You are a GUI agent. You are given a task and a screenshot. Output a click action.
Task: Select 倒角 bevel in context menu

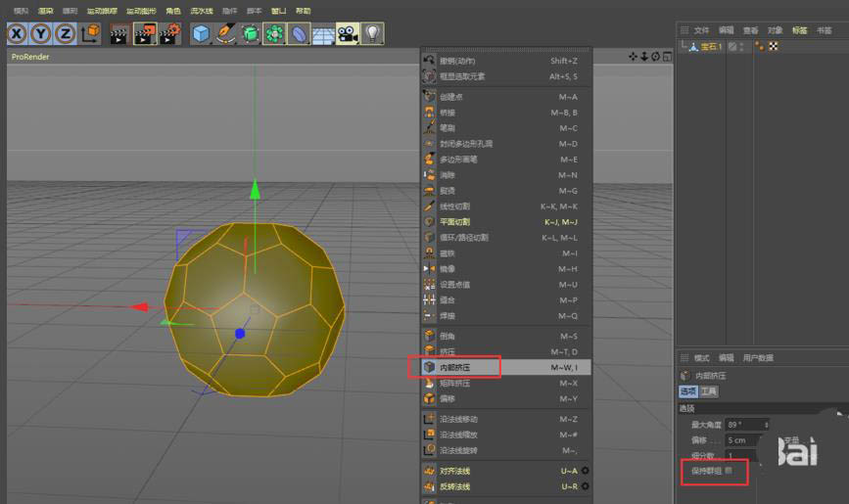click(x=449, y=335)
